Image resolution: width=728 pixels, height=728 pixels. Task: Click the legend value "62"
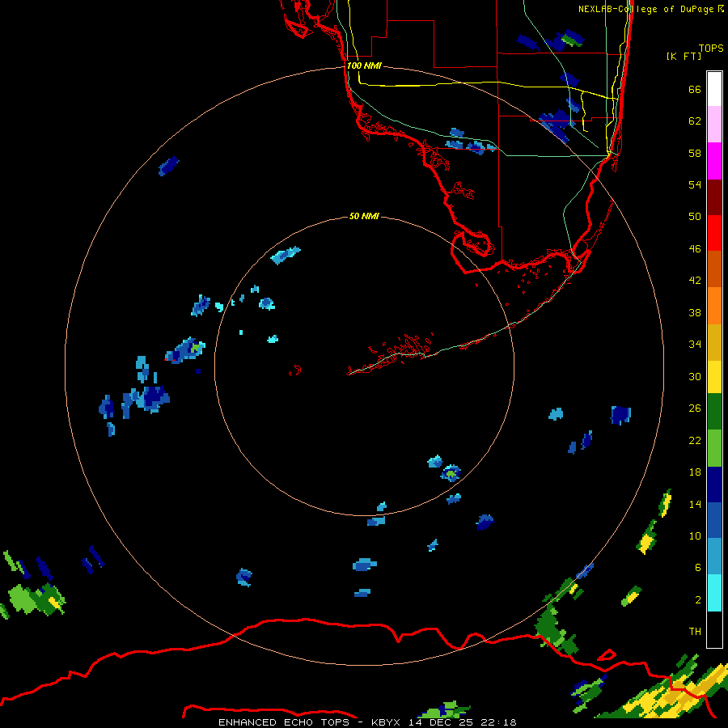pyautogui.click(x=695, y=121)
